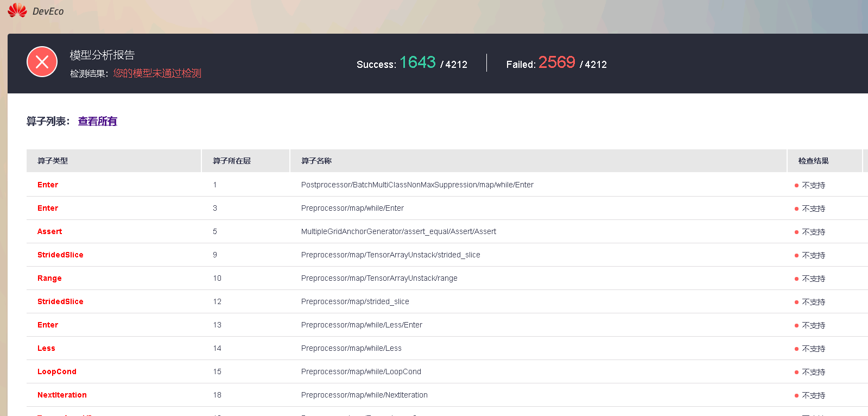The height and width of the screenshot is (416, 868).
Task: Click the red status dot for Range row
Action: [x=796, y=279]
